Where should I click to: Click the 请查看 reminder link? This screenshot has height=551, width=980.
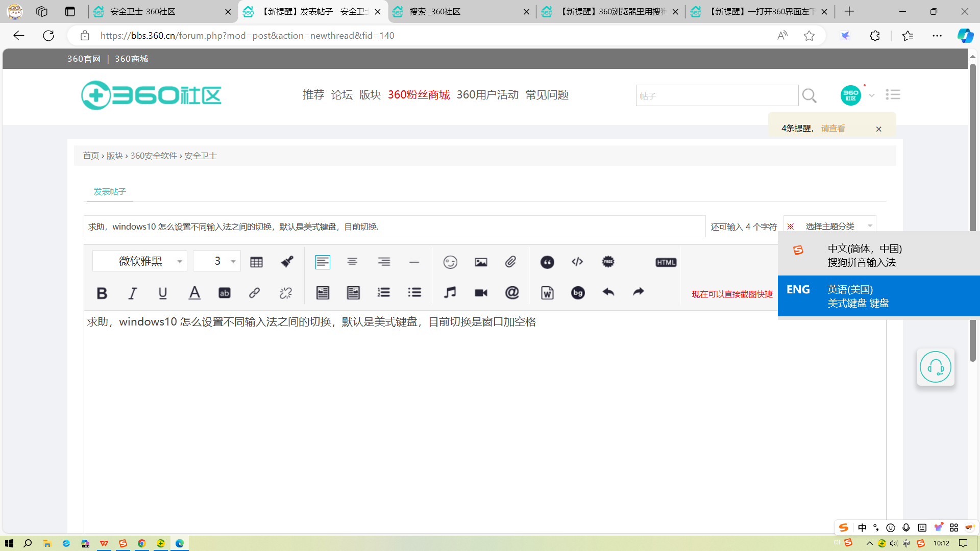click(x=832, y=129)
